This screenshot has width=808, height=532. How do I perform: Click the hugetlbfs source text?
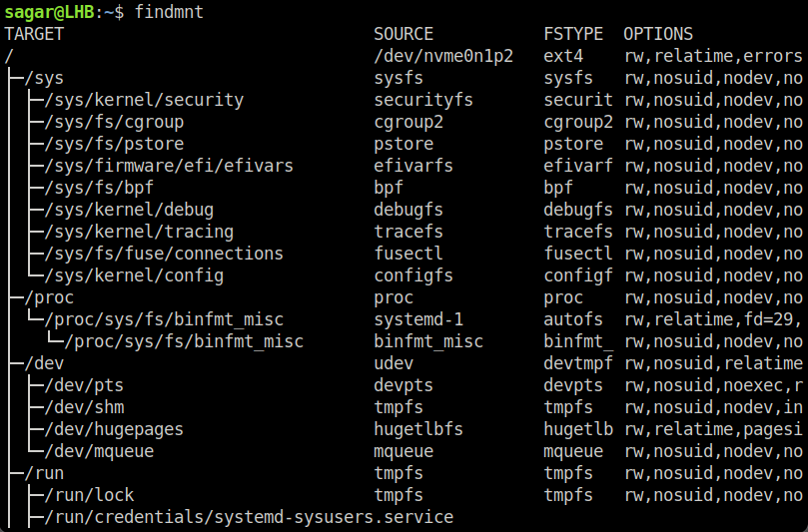click(x=418, y=429)
